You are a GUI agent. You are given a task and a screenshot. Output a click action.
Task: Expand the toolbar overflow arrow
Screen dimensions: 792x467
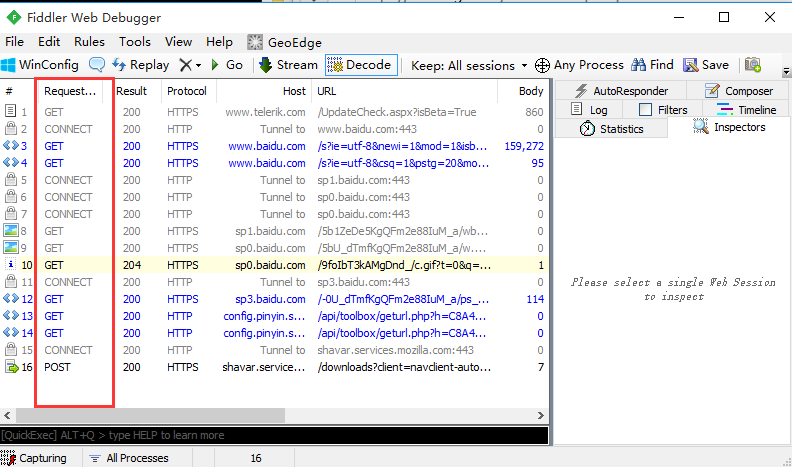coord(786,72)
